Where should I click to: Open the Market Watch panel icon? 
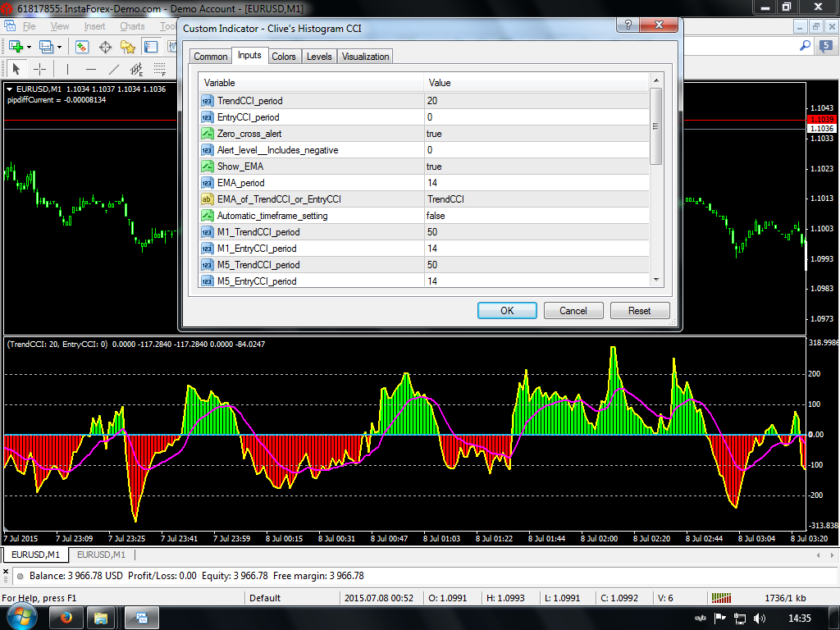click(82, 47)
